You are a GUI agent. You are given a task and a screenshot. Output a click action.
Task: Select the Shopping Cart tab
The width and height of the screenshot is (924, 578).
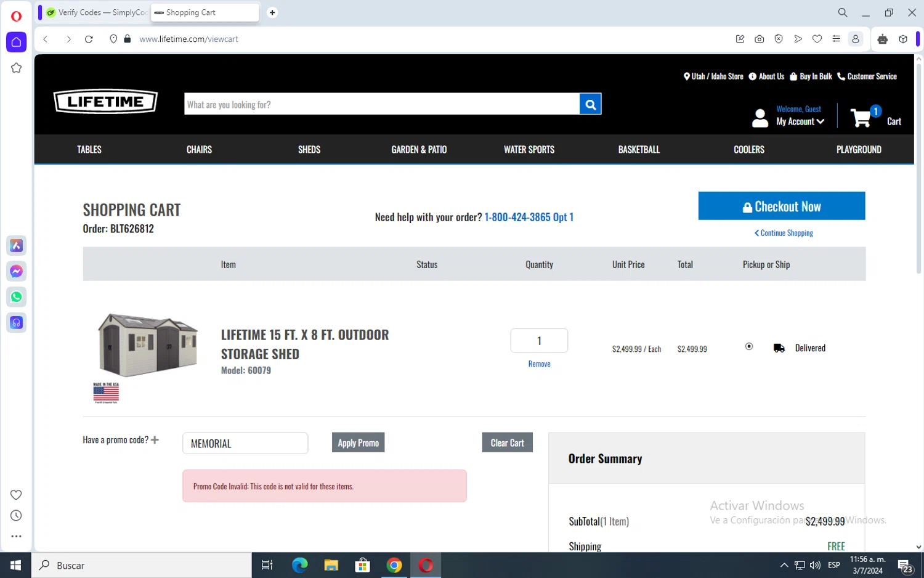pyautogui.click(x=205, y=12)
